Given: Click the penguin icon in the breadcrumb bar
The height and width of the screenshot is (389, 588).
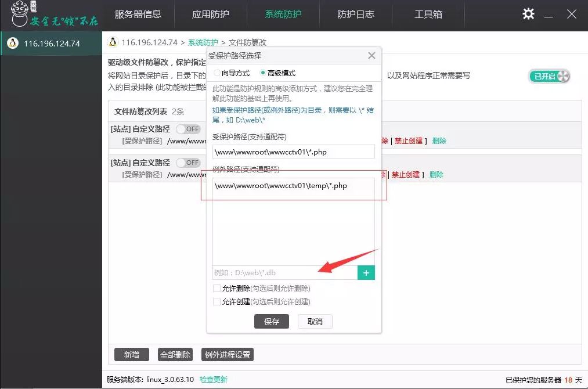Looking at the screenshot, I should 112,42.
